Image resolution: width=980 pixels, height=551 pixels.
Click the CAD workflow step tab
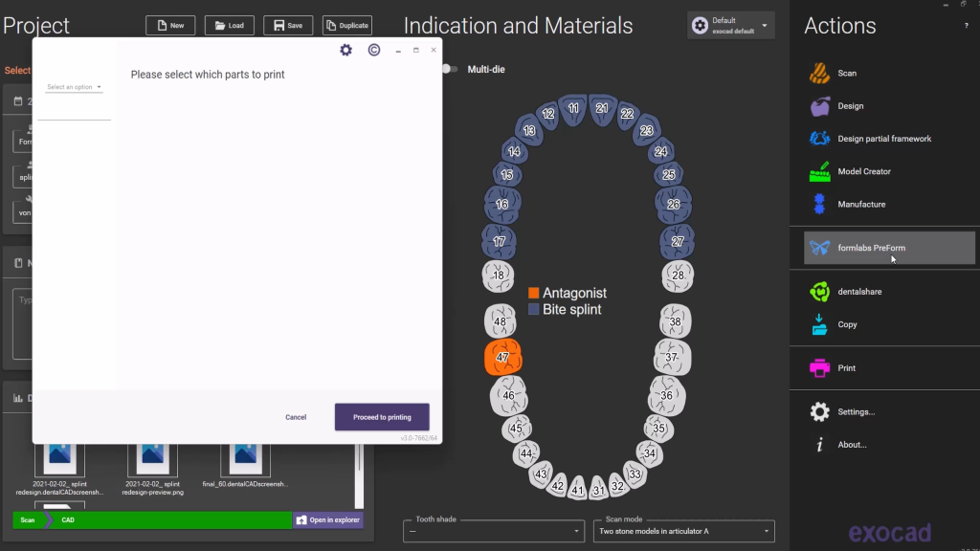click(x=68, y=520)
